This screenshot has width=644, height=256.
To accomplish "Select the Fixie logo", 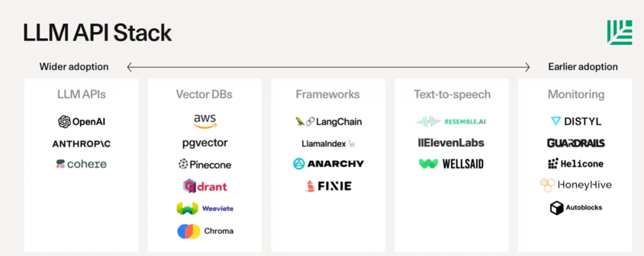I will (x=328, y=186).
